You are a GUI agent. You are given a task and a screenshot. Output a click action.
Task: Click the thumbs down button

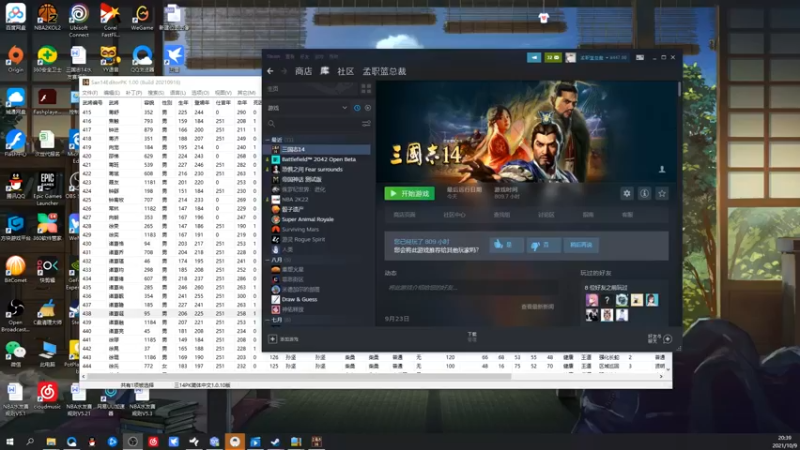coord(543,245)
